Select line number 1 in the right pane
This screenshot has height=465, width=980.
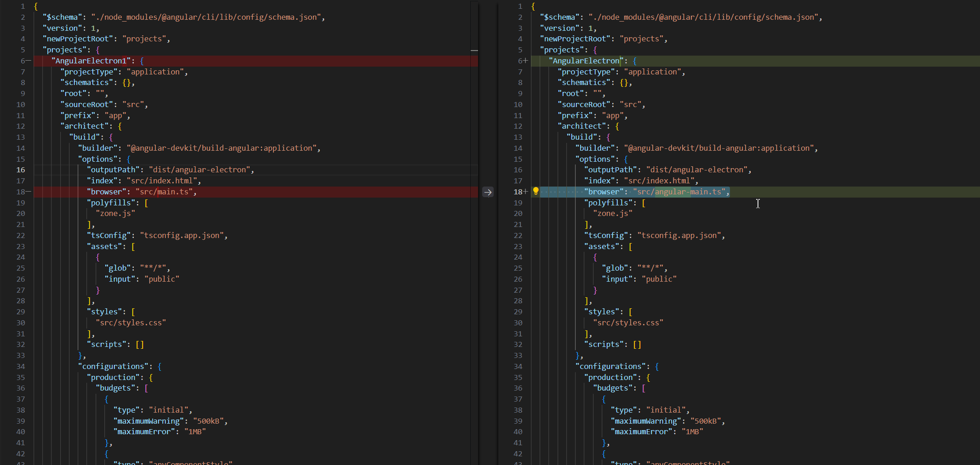click(x=520, y=6)
